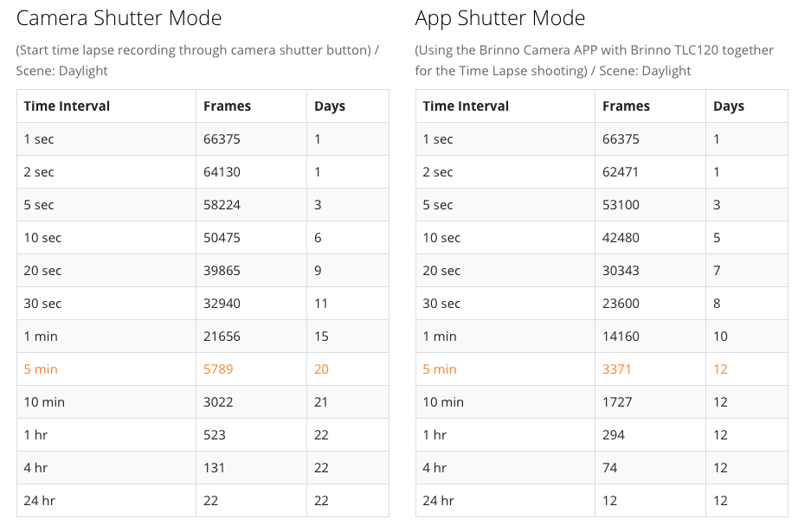Click the 1727 frames cell
The width and height of the screenshot is (811, 532).
coord(617,402)
